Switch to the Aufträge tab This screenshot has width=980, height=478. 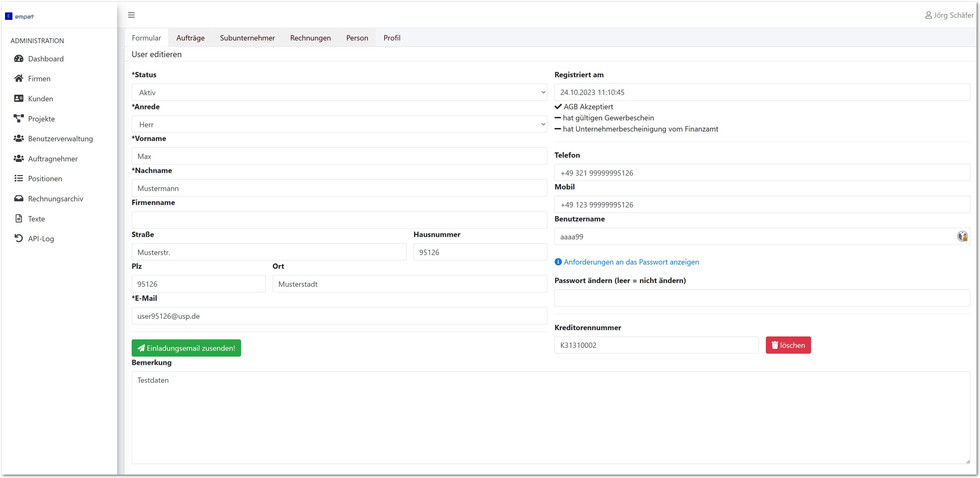coord(190,38)
